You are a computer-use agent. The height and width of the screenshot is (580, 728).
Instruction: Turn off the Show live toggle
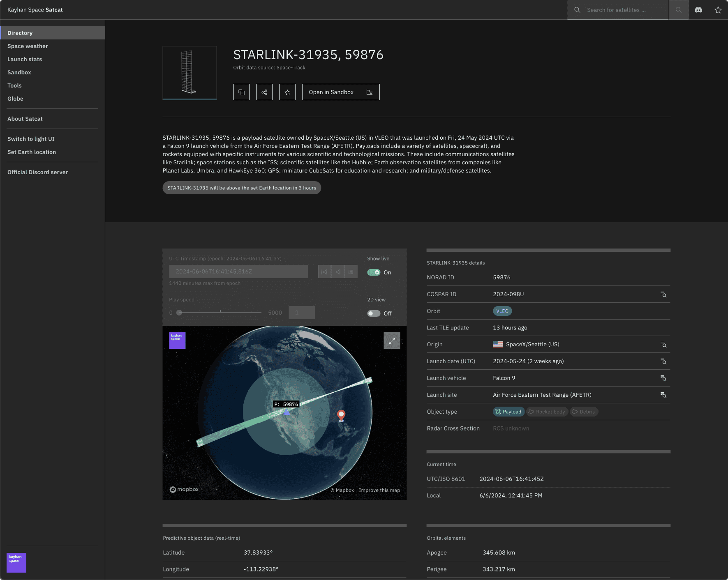click(x=374, y=272)
